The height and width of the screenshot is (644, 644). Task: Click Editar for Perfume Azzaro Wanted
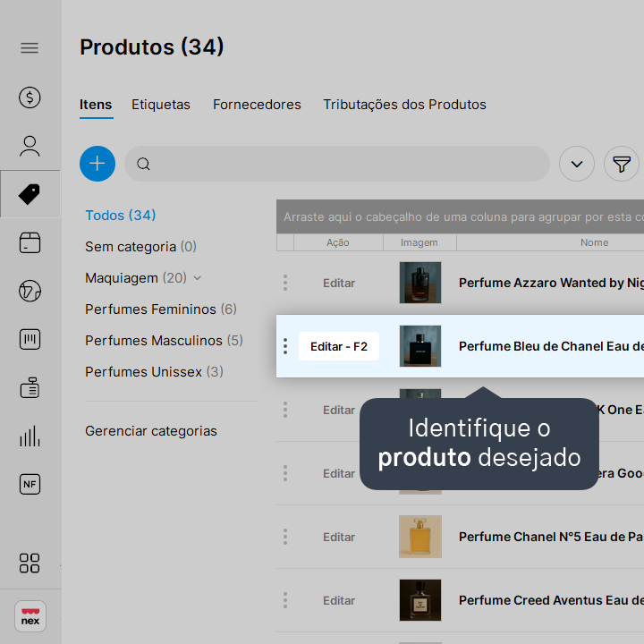[x=339, y=283]
